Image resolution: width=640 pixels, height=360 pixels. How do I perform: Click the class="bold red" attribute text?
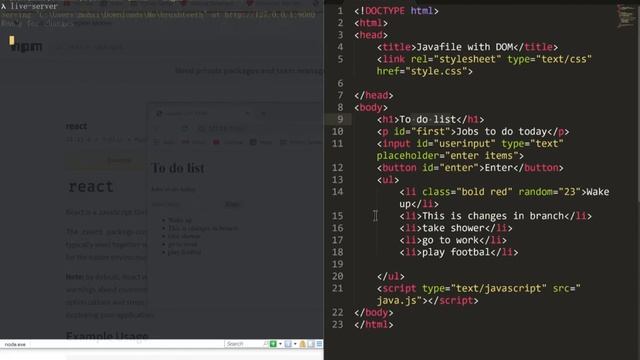[467, 192]
